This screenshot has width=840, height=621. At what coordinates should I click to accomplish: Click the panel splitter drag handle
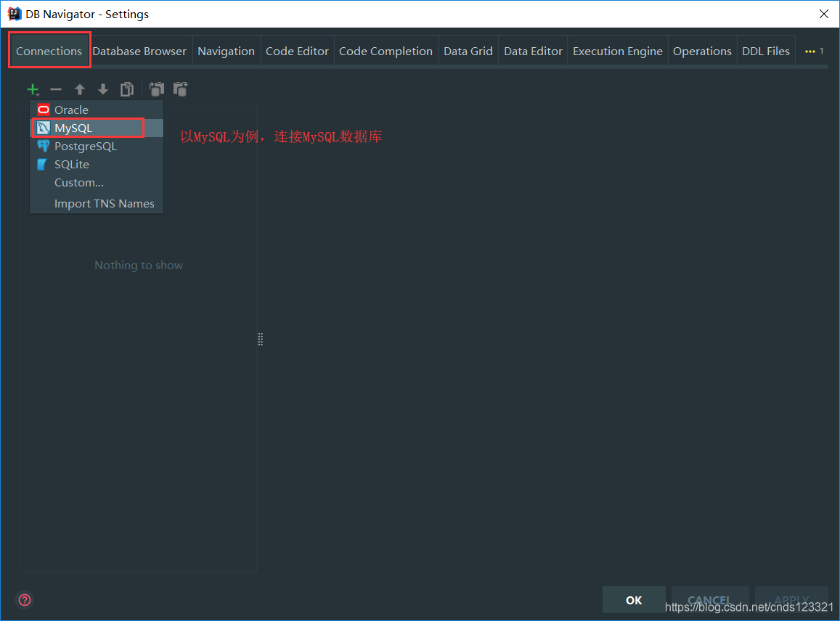[261, 339]
